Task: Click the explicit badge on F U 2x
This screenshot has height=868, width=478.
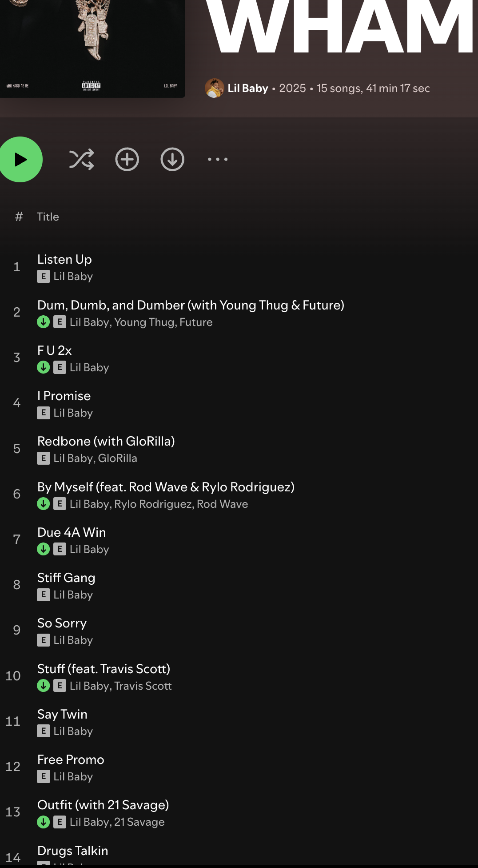Action: point(60,367)
